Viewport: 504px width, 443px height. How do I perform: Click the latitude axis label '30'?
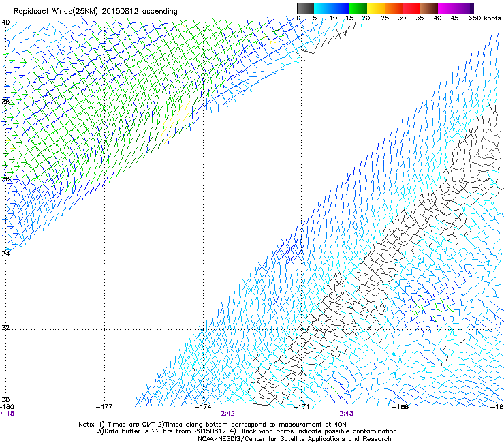tap(5, 400)
